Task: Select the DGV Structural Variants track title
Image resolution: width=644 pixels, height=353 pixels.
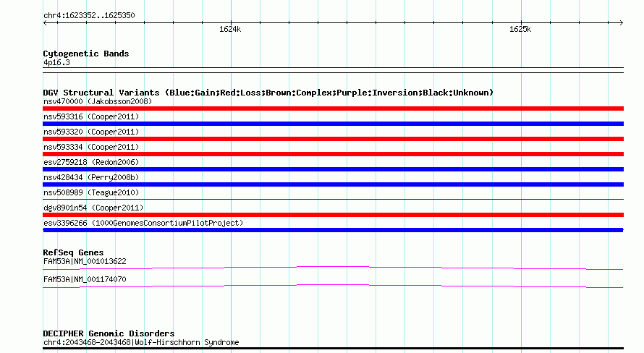Action: click(x=268, y=93)
